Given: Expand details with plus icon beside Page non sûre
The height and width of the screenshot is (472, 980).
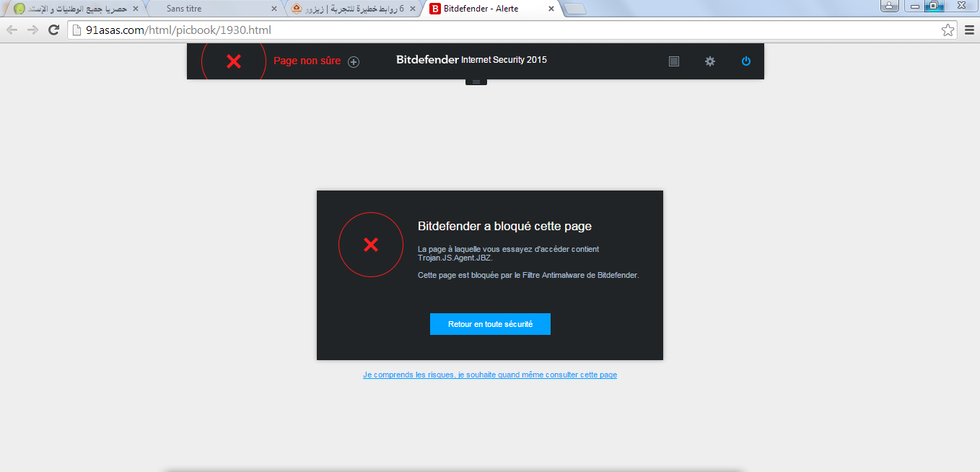Looking at the screenshot, I should point(354,62).
